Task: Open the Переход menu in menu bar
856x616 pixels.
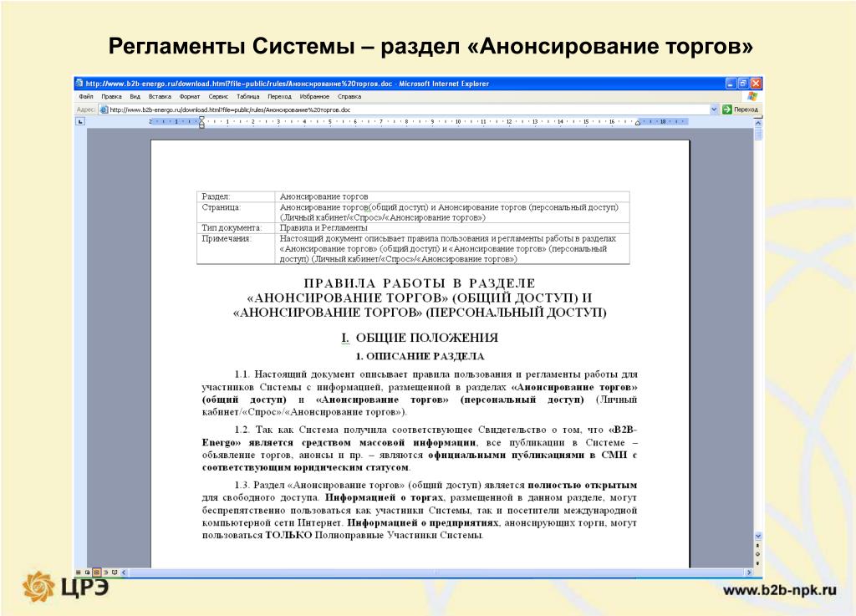Action: 279,97
